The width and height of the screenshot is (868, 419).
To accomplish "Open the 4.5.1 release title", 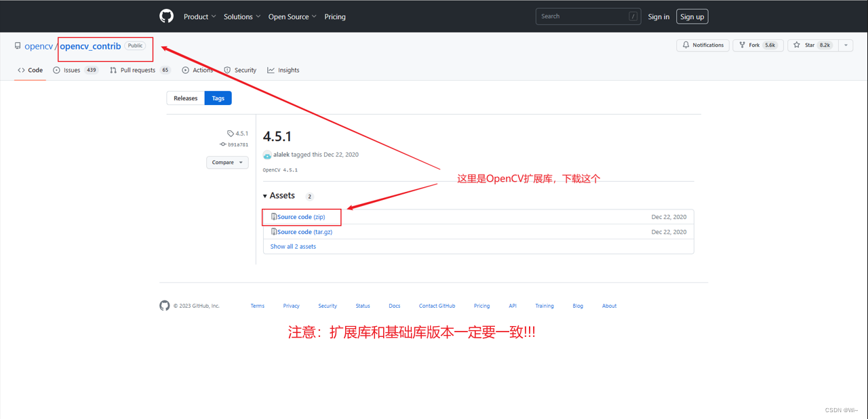I will click(277, 136).
